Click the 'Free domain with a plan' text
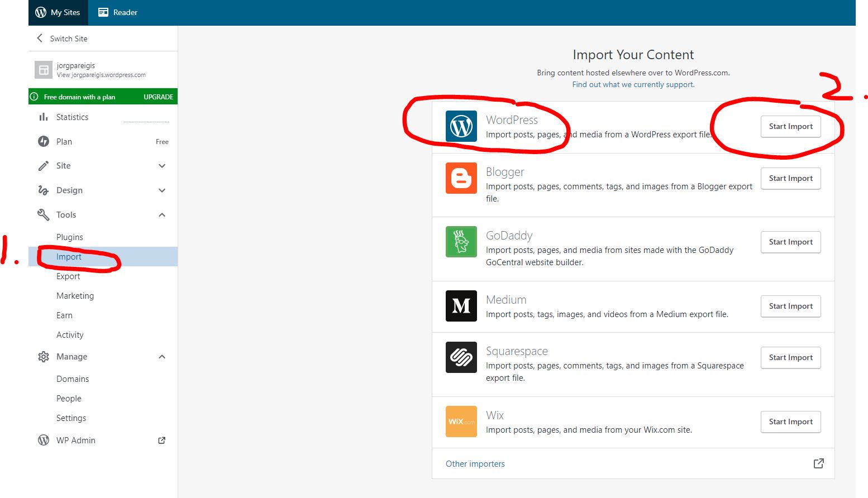The height and width of the screenshot is (498, 868). tap(79, 97)
